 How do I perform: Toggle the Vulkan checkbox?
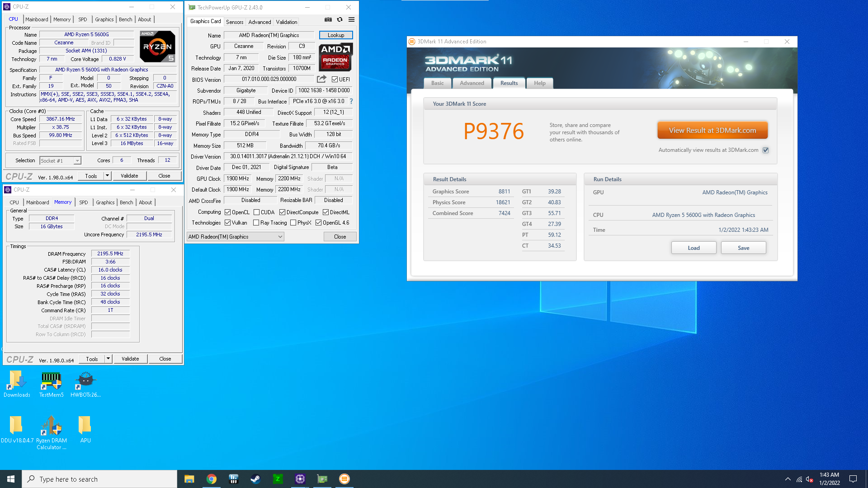click(228, 223)
